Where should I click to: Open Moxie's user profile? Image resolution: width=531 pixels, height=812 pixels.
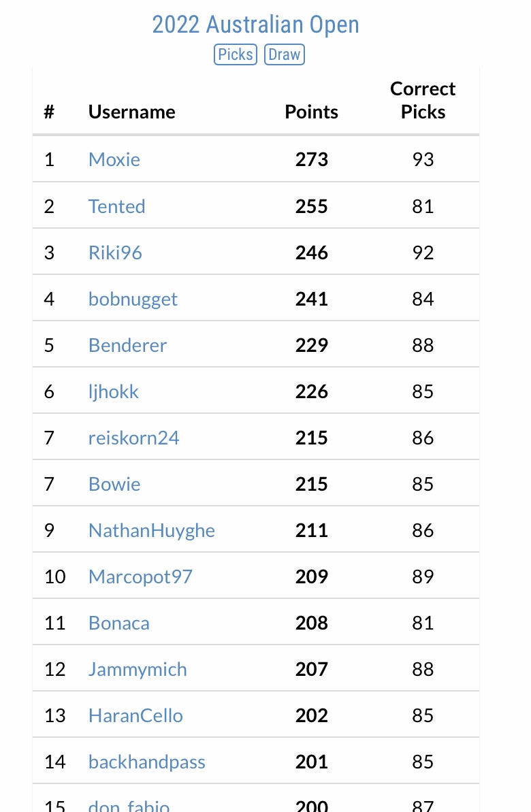(x=114, y=159)
